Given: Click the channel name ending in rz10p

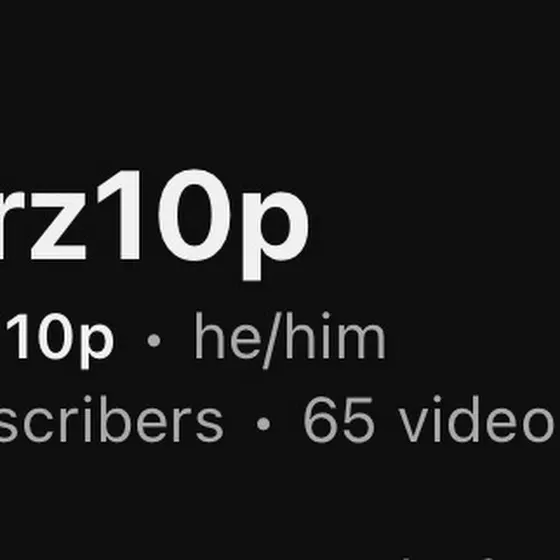Looking at the screenshot, I should coord(154,225).
